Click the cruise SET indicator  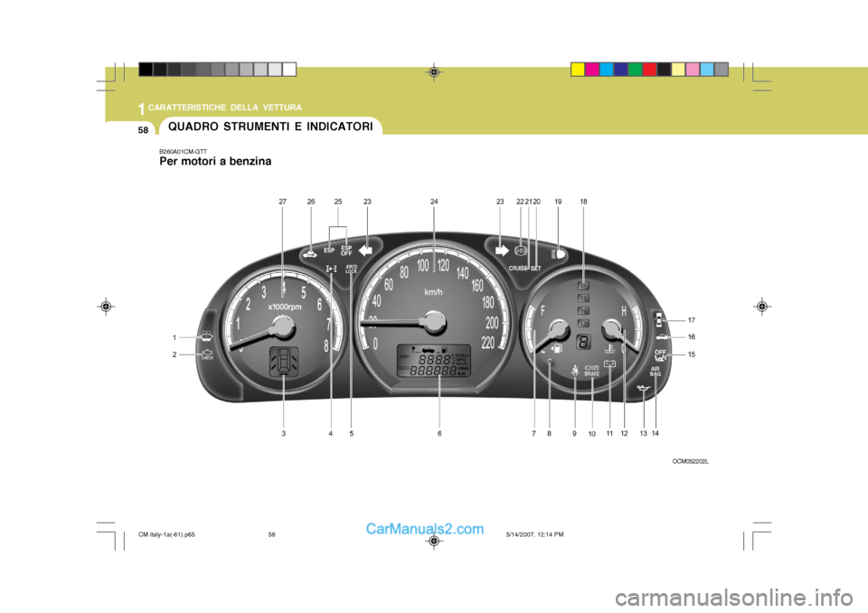click(x=536, y=268)
